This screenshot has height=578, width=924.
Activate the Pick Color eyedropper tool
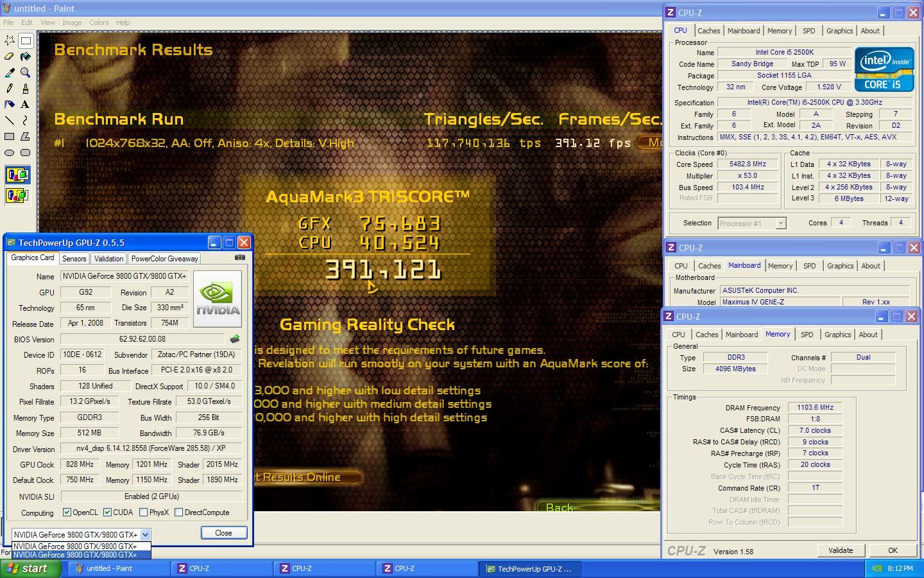10,73
